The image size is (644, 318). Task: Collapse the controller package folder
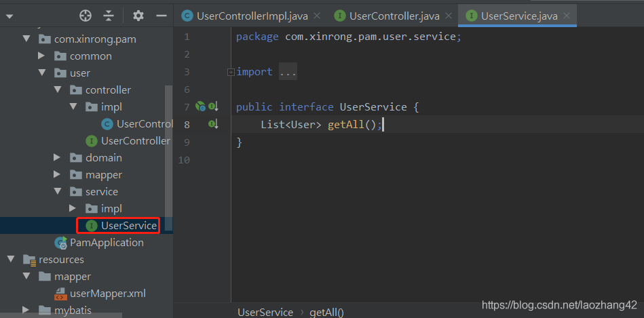click(58, 90)
